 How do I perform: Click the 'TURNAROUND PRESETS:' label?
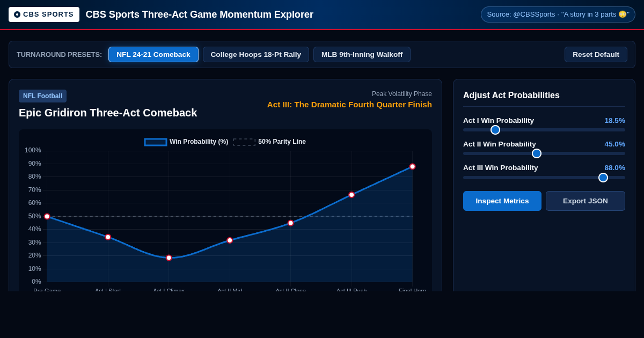coord(59,54)
